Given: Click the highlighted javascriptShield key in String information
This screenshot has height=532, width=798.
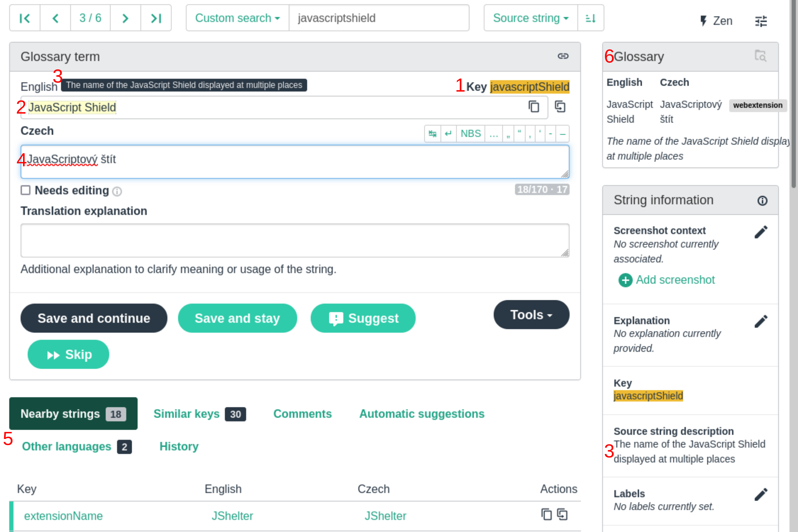Looking at the screenshot, I should [648, 396].
